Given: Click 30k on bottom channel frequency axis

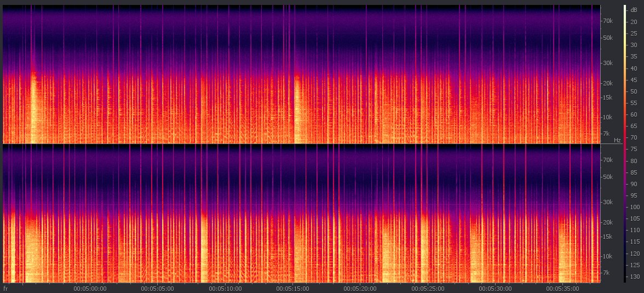Looking at the screenshot, I should 608,202.
